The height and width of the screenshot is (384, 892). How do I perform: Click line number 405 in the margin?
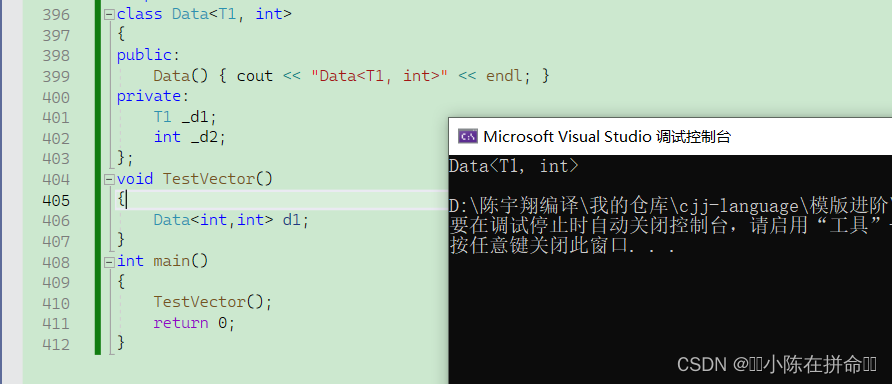click(x=56, y=200)
